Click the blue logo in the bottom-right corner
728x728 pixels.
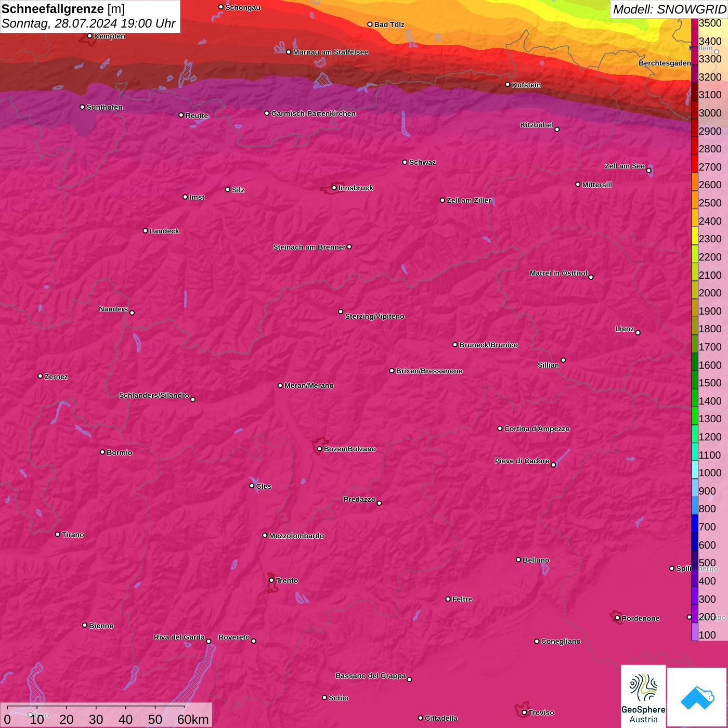tap(697, 697)
